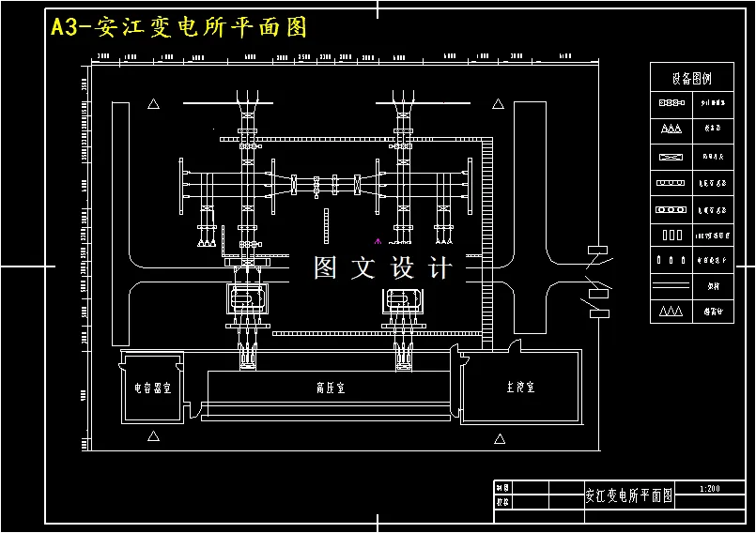Click the 1:200 scale value
The width and height of the screenshot is (756, 533).
710,488
